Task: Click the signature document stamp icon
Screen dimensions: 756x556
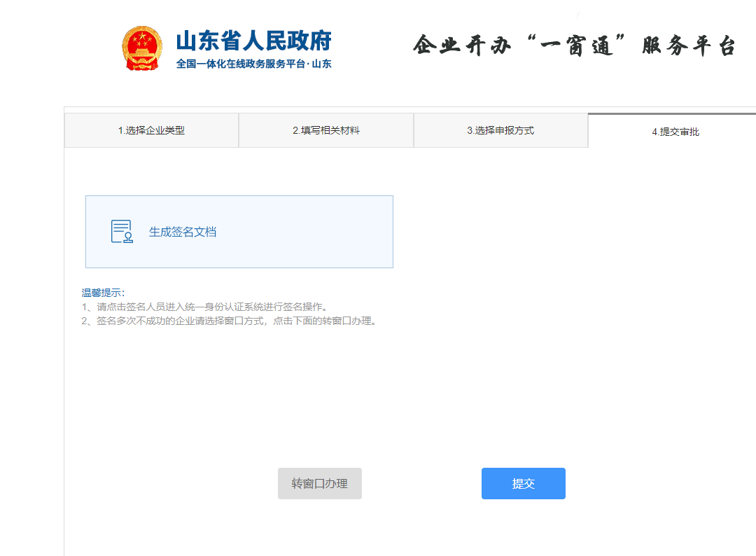Action: pyautogui.click(x=122, y=232)
